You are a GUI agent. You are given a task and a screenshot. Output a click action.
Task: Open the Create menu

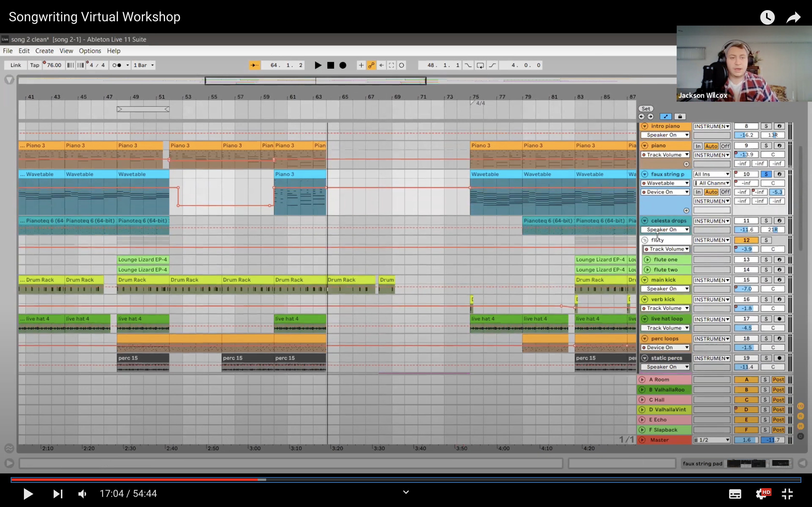point(44,51)
